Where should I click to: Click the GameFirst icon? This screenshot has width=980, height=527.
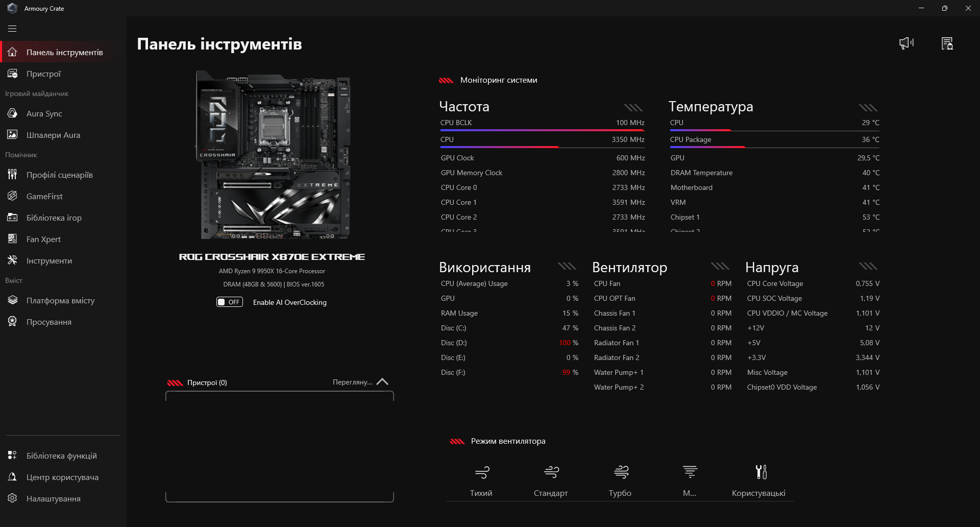click(x=13, y=196)
